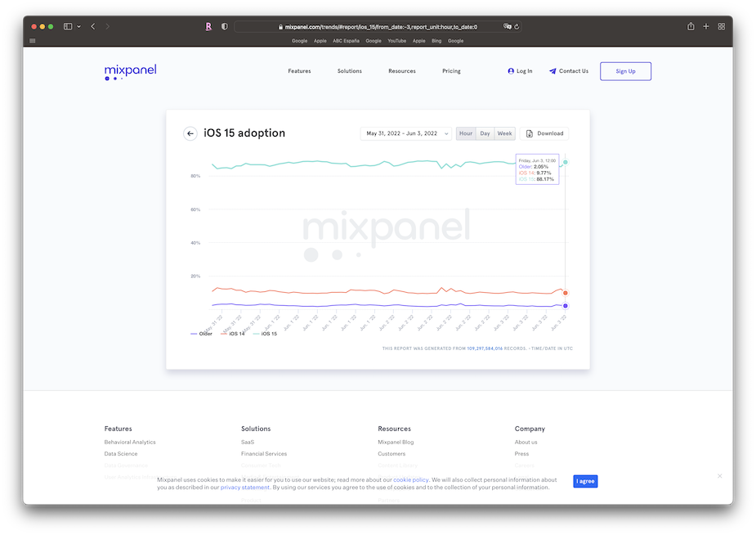Open the May 31 - Jun 3 date range dropdown
The width and height of the screenshot is (756, 535).
(406, 133)
